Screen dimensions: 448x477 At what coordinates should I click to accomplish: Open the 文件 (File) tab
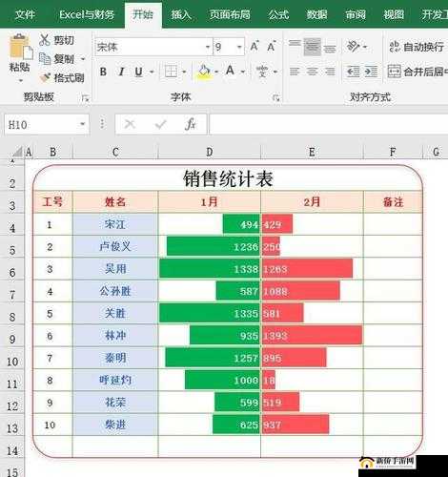pyautogui.click(x=25, y=14)
